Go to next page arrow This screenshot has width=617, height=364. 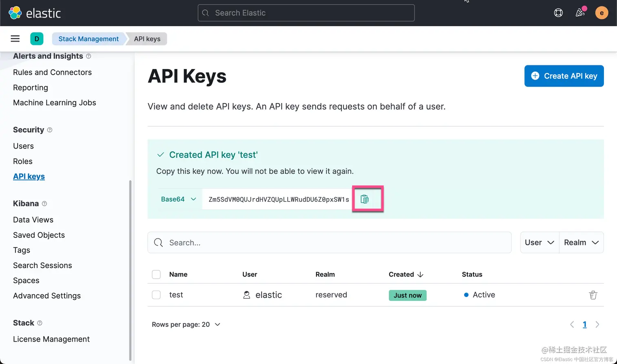(x=597, y=324)
